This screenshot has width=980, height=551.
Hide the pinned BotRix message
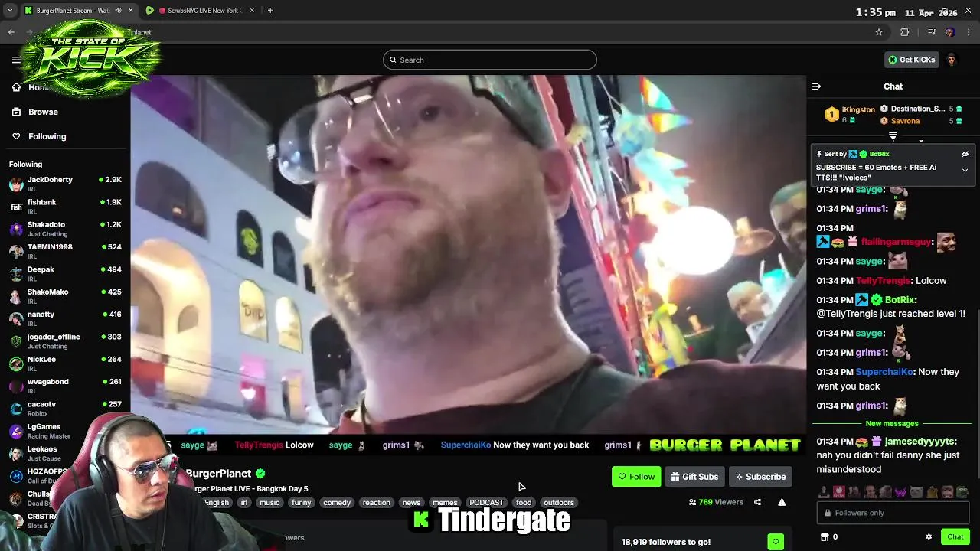pos(965,154)
